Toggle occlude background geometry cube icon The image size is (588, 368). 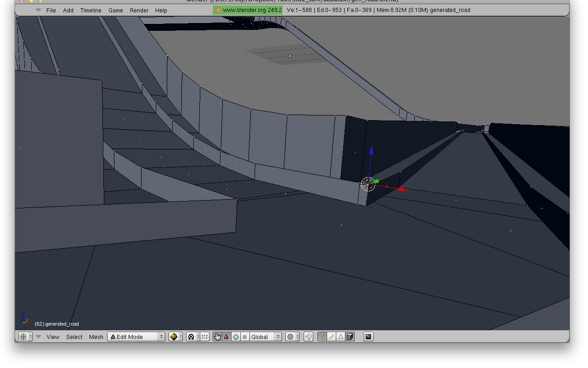(350, 337)
